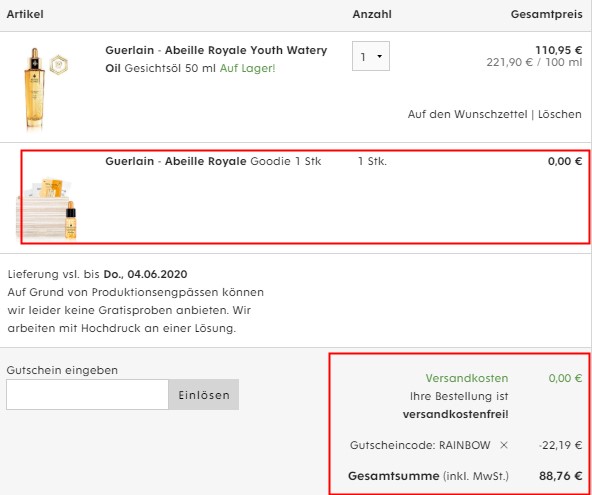The width and height of the screenshot is (592, 495).
Task: Open the Guerlain Abeille Royale Goodie title
Action: pos(213,161)
